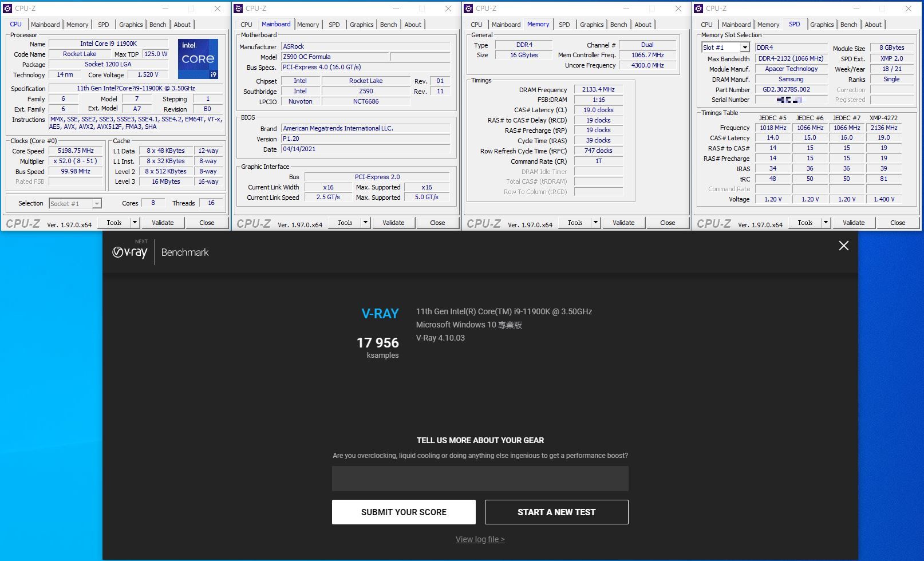924x561 pixels.
Task: Open the Graphics tab in the CPU window
Action: click(131, 25)
